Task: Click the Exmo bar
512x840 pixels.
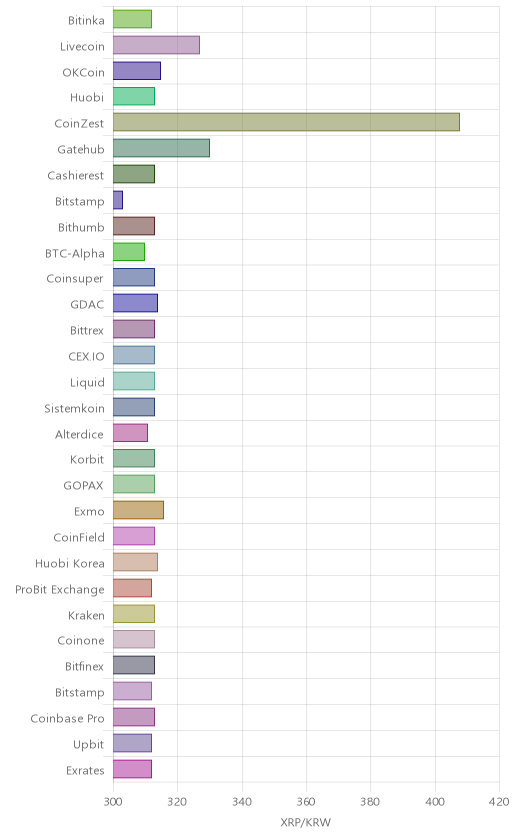Action: (x=138, y=509)
